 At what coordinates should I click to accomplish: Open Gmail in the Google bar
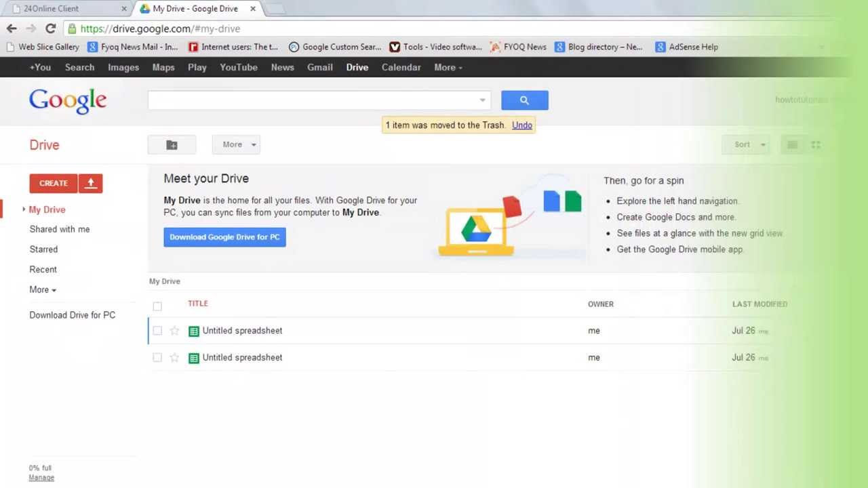pos(320,67)
